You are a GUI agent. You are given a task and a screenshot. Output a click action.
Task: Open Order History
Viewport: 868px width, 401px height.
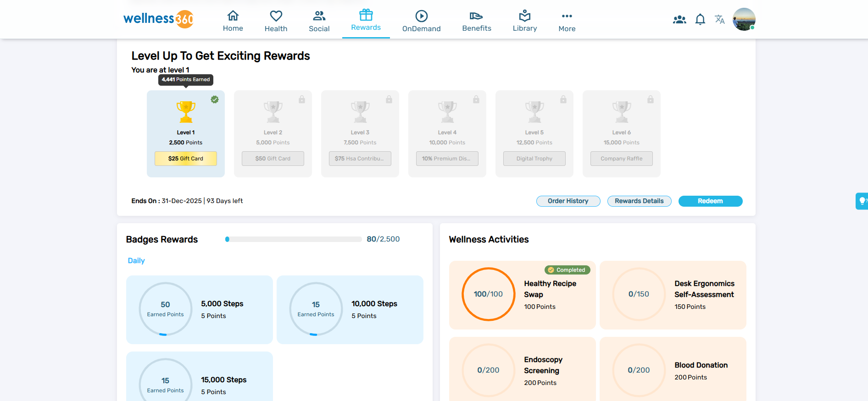(x=568, y=201)
